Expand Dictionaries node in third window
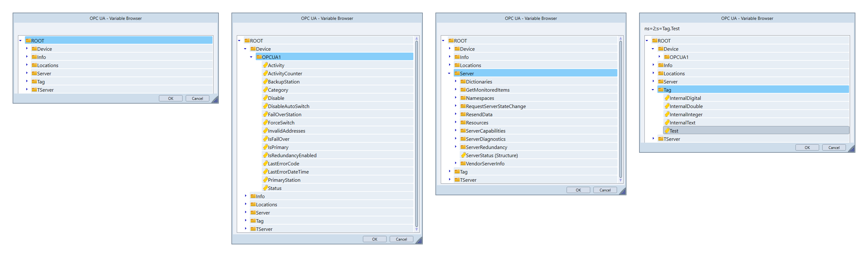This screenshot has width=868, height=257. pyautogui.click(x=456, y=81)
